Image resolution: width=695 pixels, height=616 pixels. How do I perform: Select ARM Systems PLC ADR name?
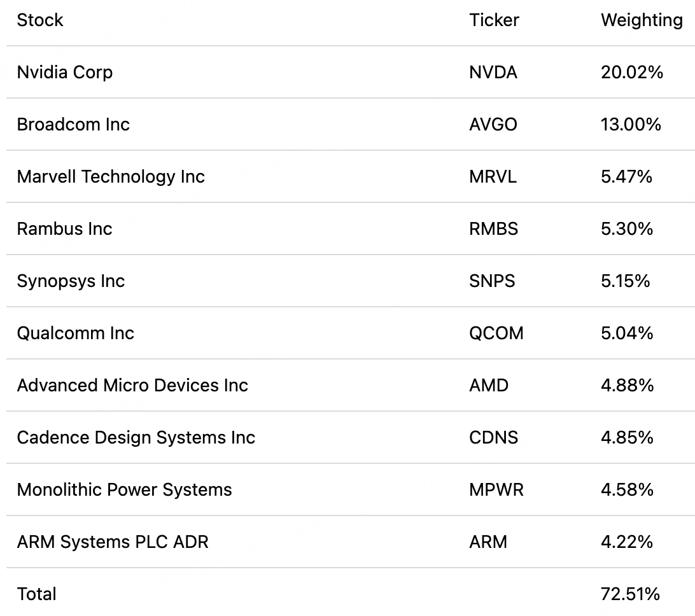coord(113,542)
